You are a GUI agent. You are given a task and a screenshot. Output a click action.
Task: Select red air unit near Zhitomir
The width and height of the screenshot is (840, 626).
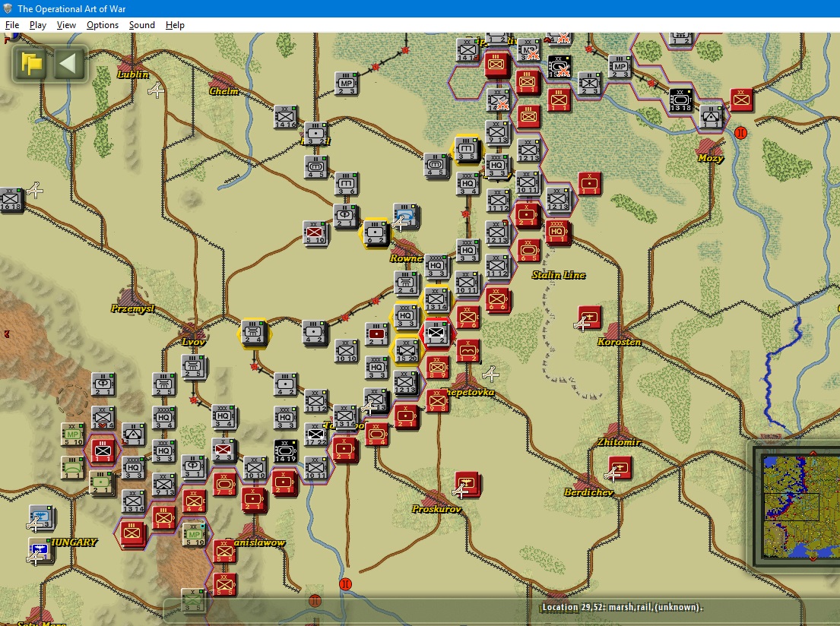coord(620,469)
